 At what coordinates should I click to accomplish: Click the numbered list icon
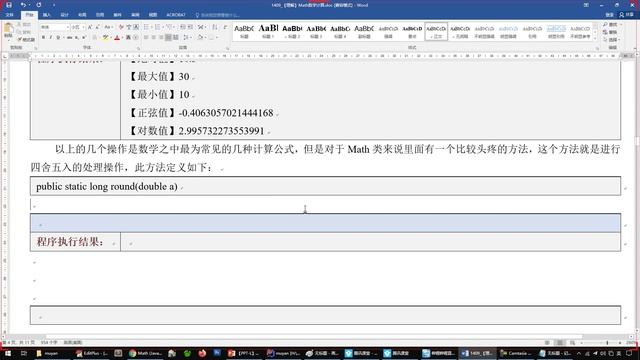158,27
